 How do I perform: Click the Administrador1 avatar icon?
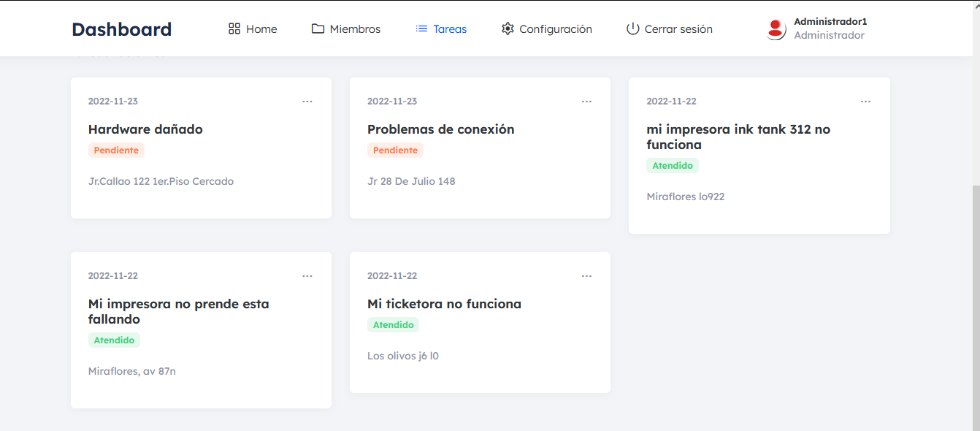tap(776, 29)
